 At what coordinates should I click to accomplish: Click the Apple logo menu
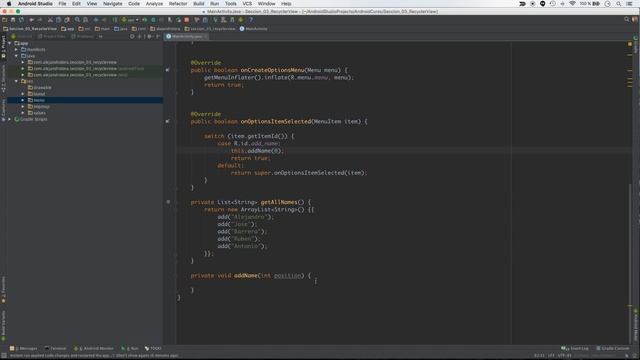tap(9, 4)
